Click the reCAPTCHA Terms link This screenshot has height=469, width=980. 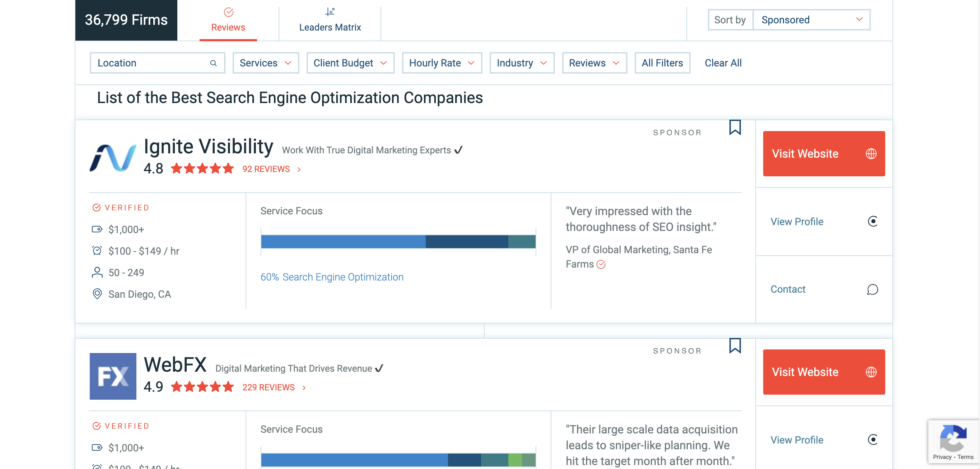[x=965, y=457]
